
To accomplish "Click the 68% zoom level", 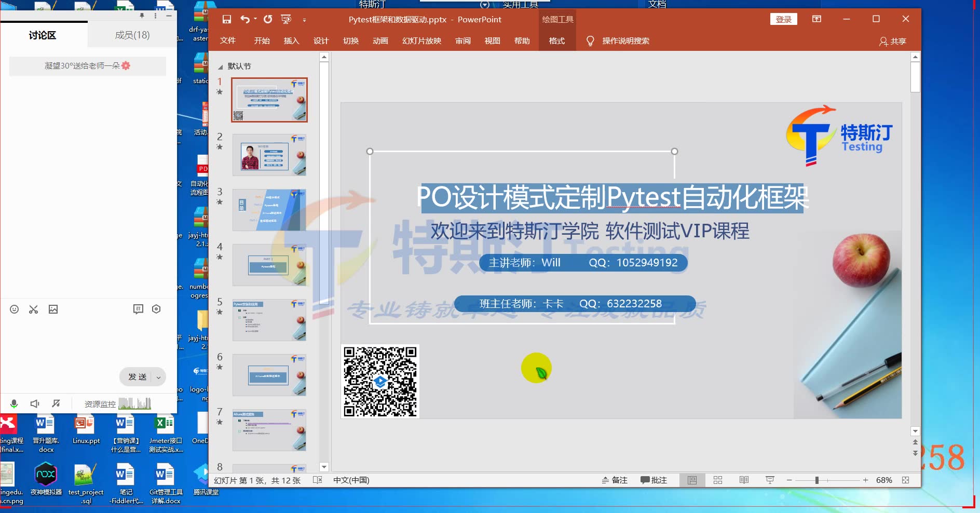I will [x=884, y=480].
